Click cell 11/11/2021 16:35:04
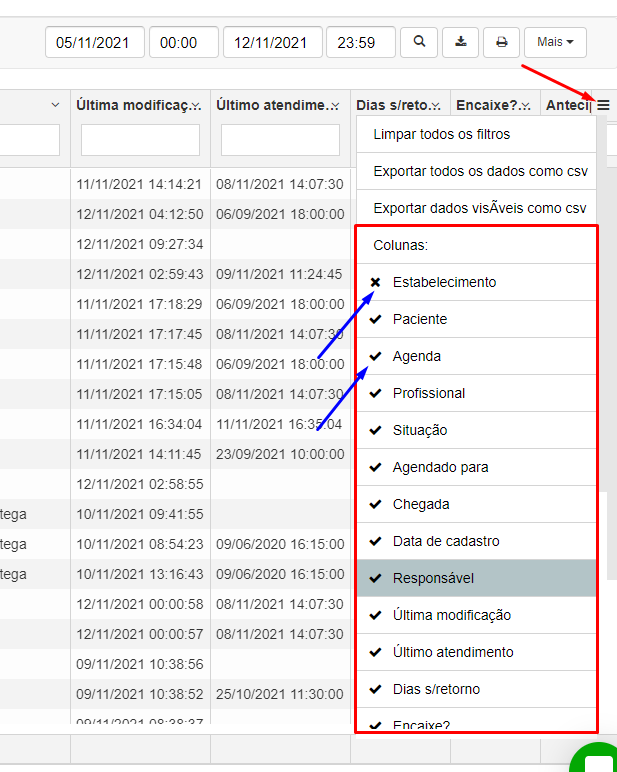 coord(279,424)
